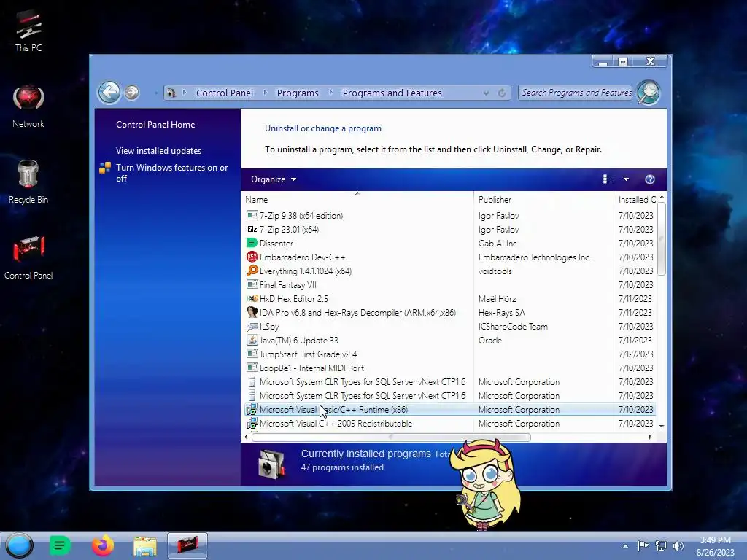Show hidden tray icons arrow
This screenshot has height=560, width=747.
(625, 546)
